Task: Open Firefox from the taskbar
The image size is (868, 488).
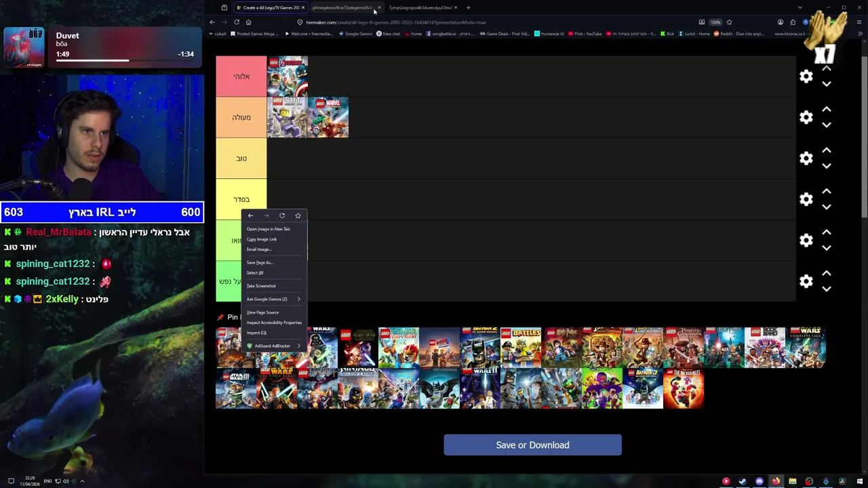Action: (776, 481)
